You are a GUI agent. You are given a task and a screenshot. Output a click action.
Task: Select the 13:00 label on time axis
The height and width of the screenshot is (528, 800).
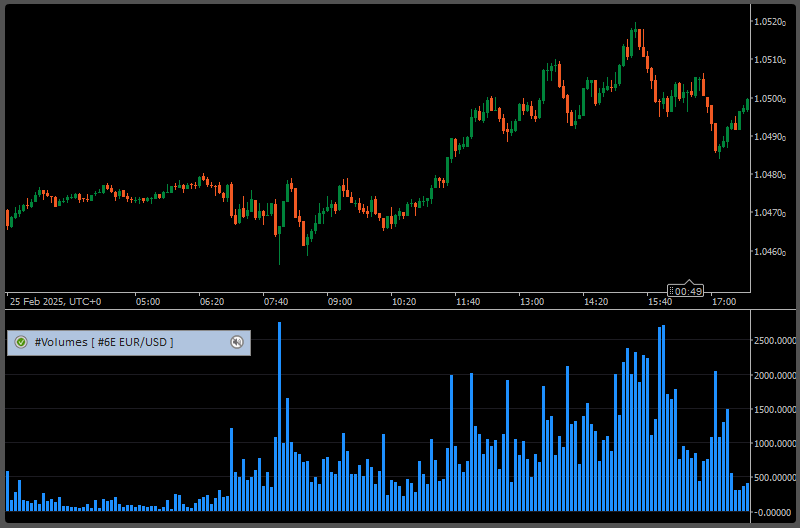[x=531, y=301]
